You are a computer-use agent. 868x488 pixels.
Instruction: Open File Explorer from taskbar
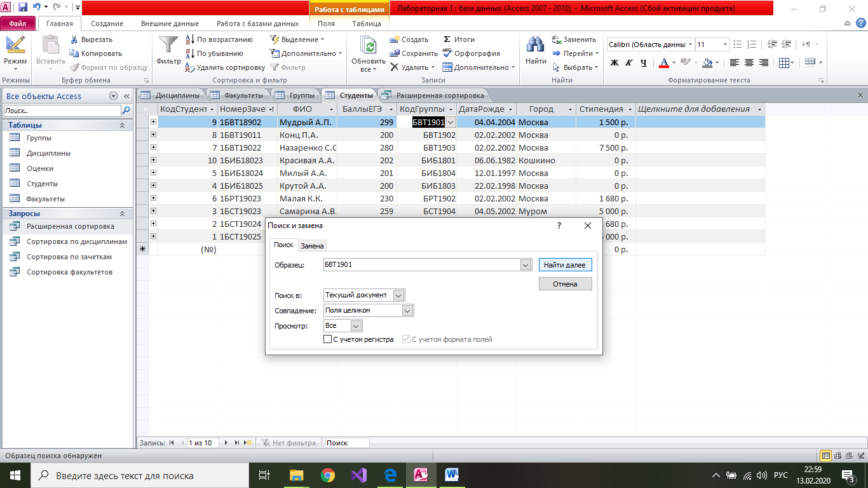point(297,475)
